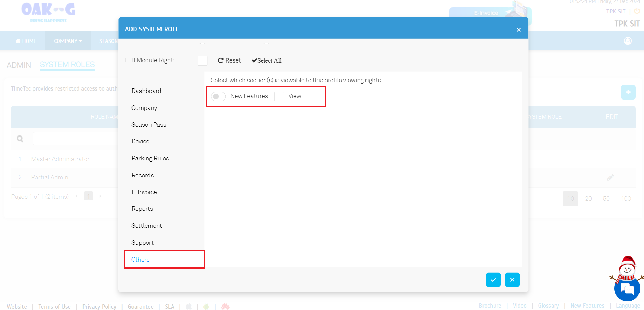
Task: Click the Huawei app store icon
Action: pyautogui.click(x=225, y=307)
